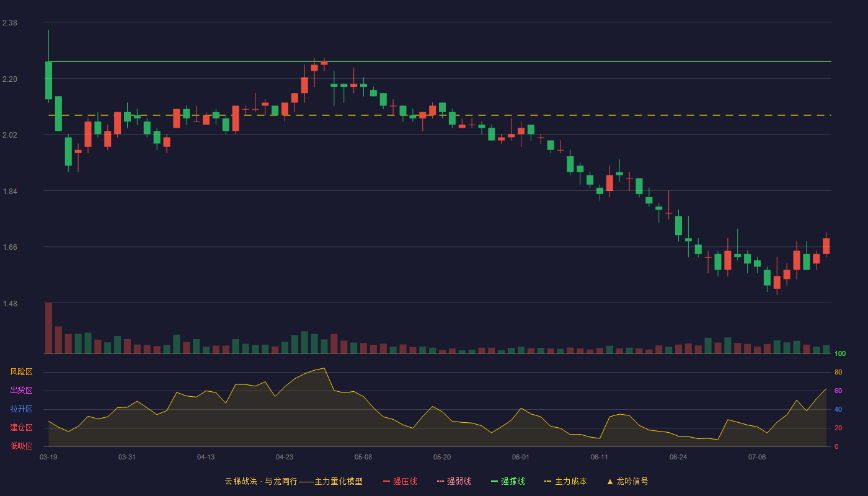Viewport: 868px width, 496px height.
Task: Click the 建仓区 zone label
Action: pos(21,428)
